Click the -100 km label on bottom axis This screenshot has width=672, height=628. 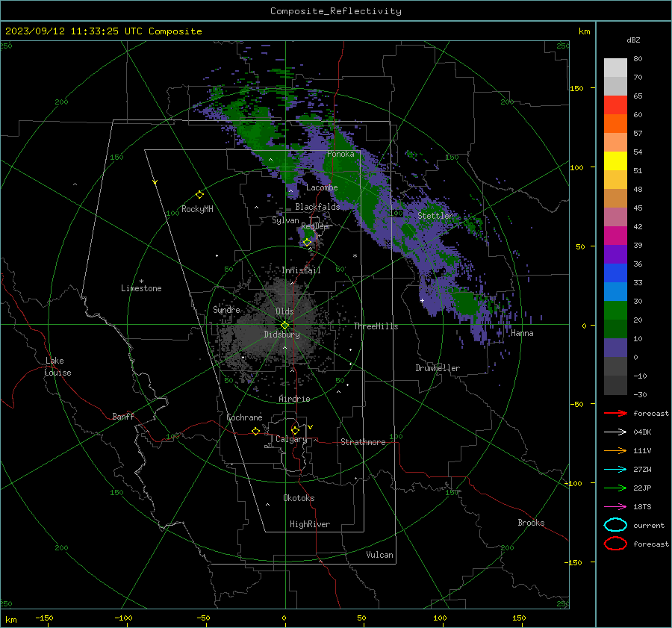(x=123, y=618)
